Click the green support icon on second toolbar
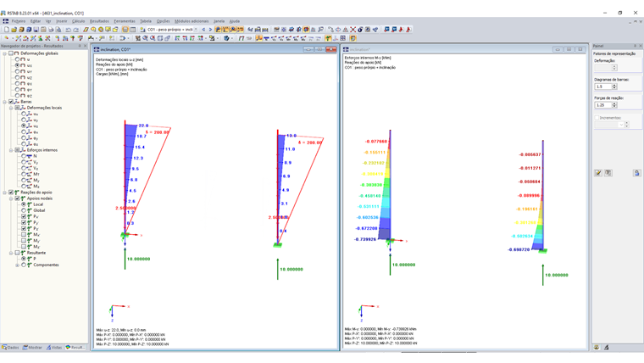The height and width of the screenshot is (363, 644). (328, 38)
